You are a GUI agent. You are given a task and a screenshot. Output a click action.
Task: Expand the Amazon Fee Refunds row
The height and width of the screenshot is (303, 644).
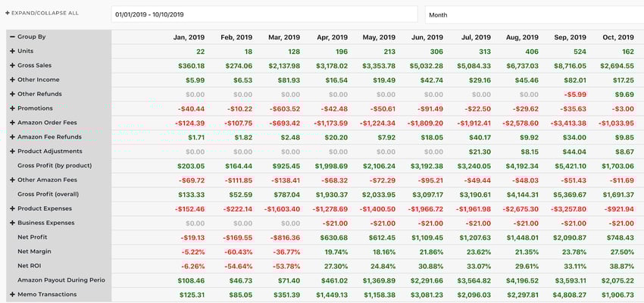pos(12,137)
